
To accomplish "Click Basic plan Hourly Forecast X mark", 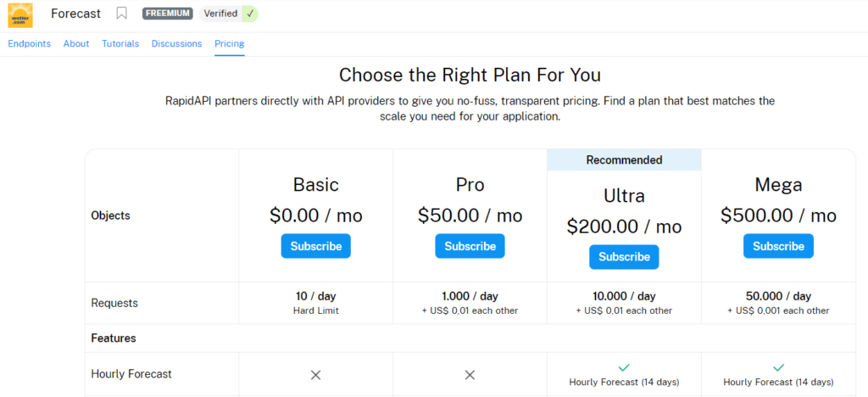I will [x=315, y=375].
